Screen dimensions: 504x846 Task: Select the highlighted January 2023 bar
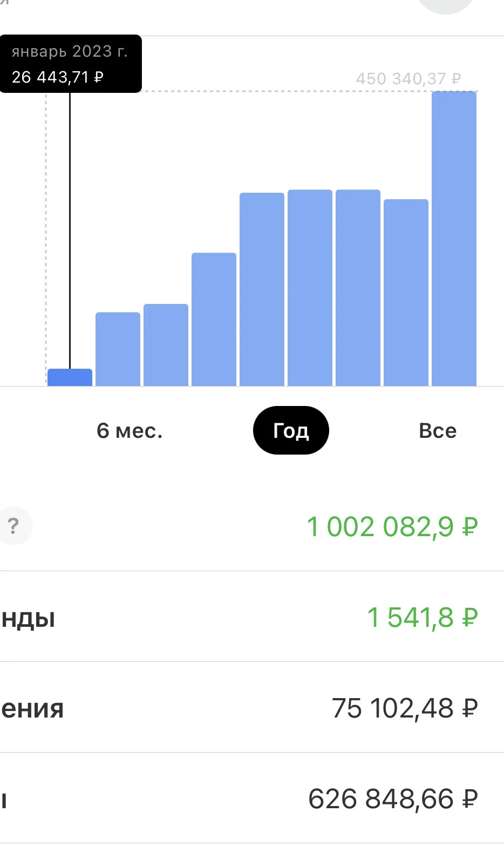pos(70,377)
